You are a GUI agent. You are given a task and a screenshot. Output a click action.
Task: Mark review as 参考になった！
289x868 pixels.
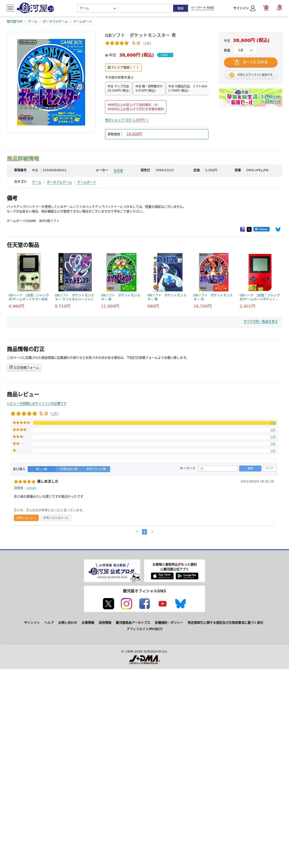point(26,518)
